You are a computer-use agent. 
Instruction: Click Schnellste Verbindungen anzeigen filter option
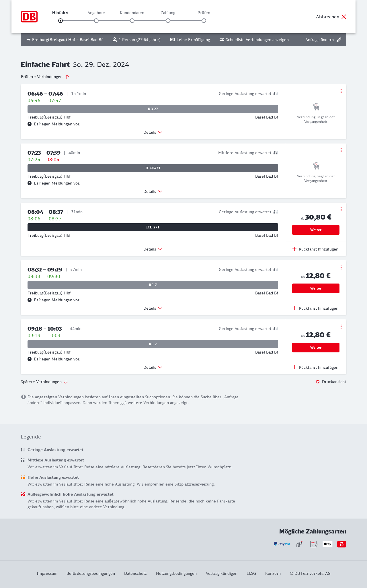click(x=254, y=40)
